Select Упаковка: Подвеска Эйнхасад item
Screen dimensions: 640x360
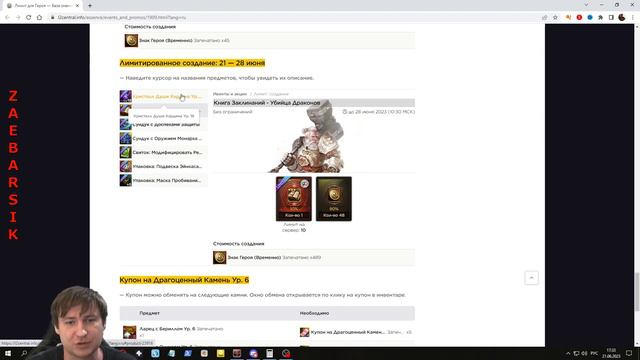[x=167, y=166]
